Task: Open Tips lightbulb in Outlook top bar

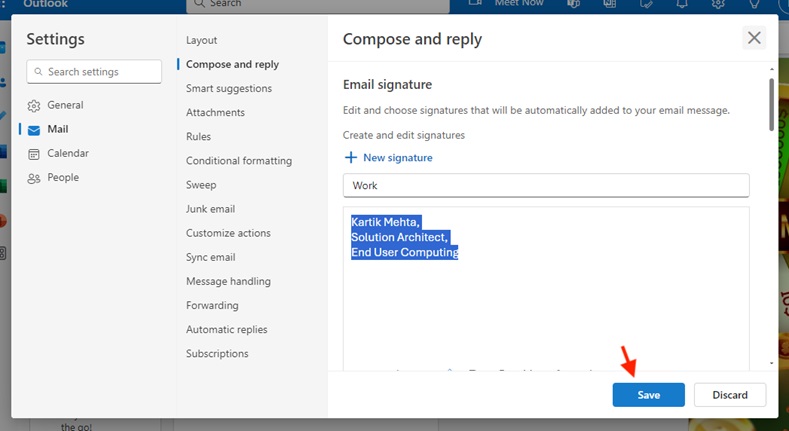Action: 754,4
